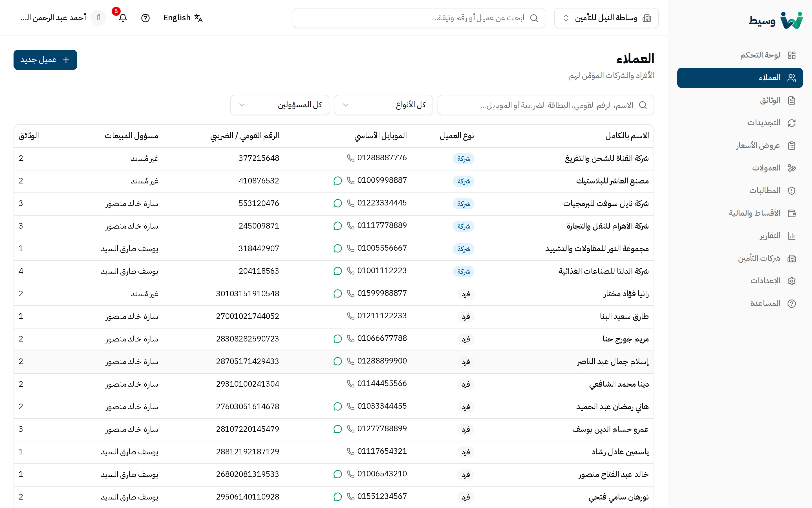
Task: Open the notifications bell icon
Action: (x=123, y=18)
